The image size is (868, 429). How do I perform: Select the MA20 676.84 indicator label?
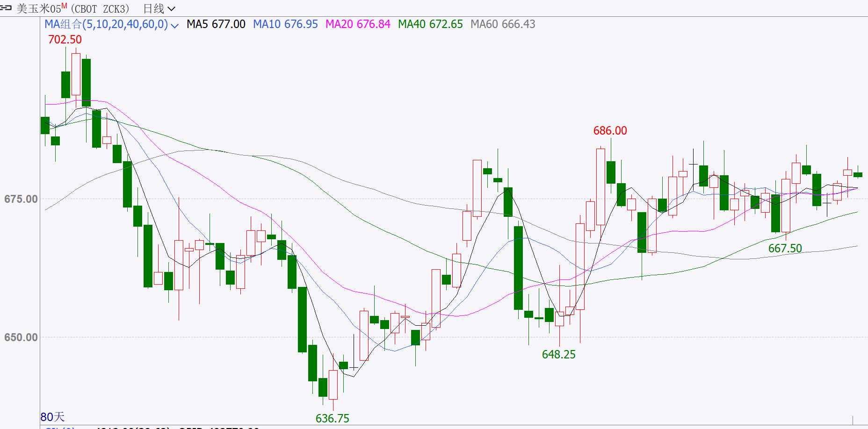tap(358, 24)
